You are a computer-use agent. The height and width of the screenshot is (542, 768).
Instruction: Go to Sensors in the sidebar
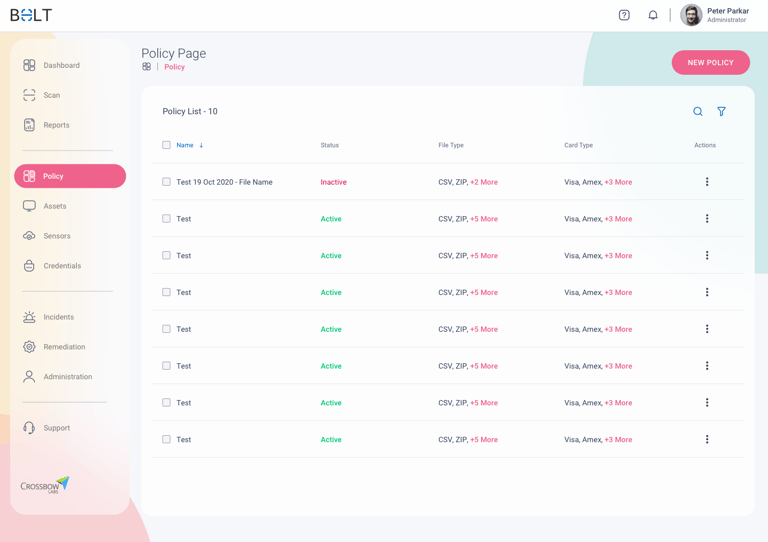click(x=57, y=236)
